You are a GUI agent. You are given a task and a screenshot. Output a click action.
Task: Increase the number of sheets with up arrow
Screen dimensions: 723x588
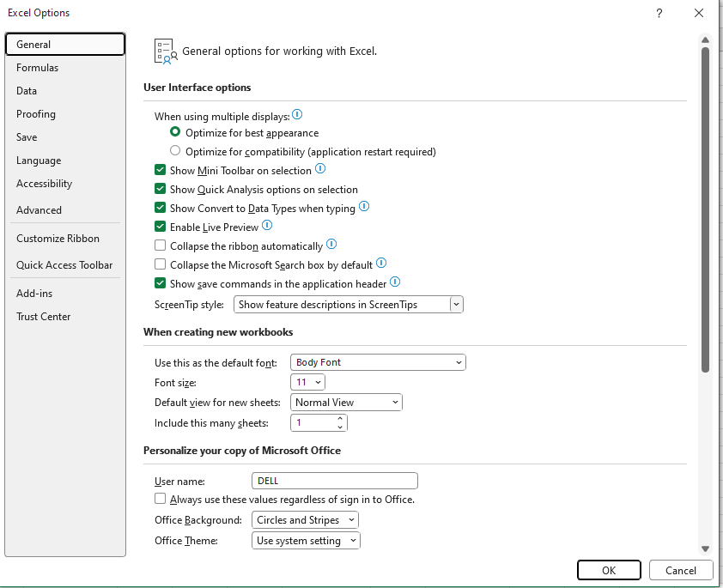340,418
